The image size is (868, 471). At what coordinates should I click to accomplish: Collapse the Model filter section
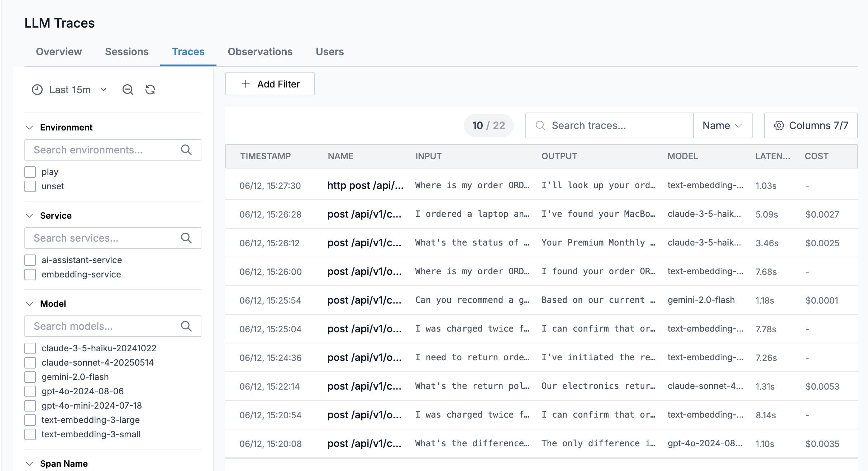(x=29, y=304)
